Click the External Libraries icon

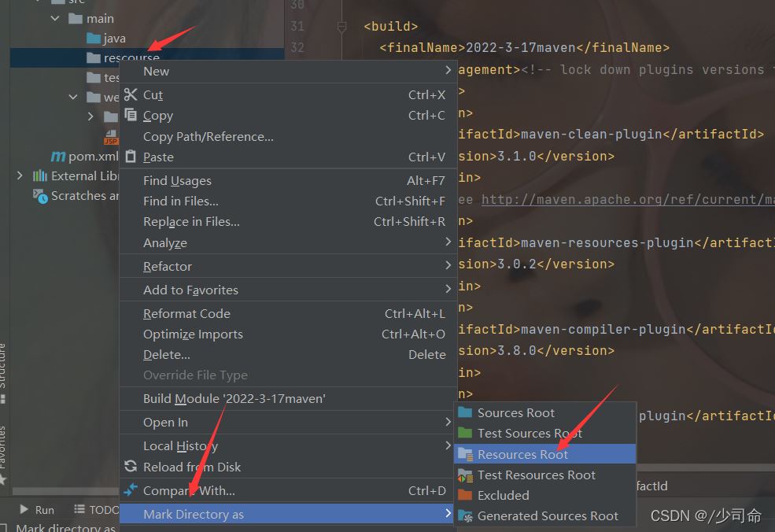39,175
